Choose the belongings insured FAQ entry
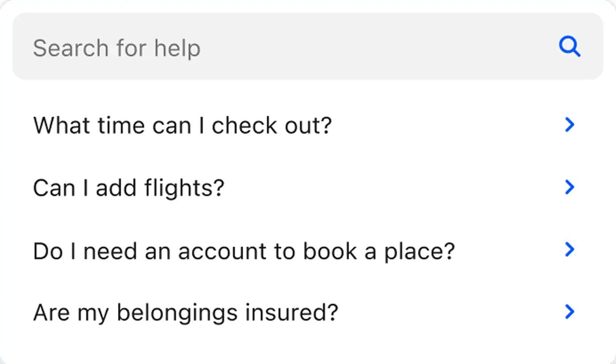The image size is (616, 364). [308, 312]
